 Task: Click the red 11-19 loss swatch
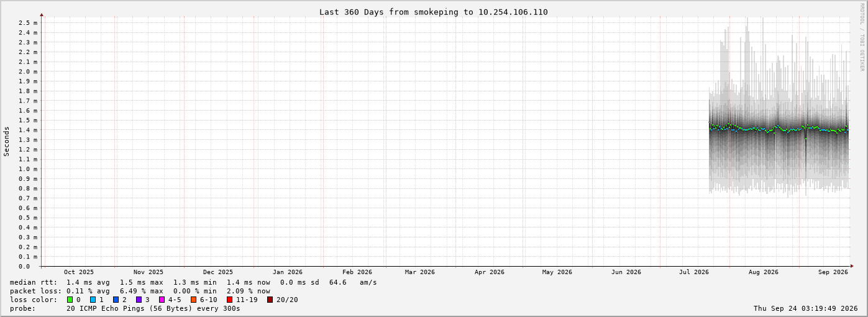pyautogui.click(x=230, y=300)
